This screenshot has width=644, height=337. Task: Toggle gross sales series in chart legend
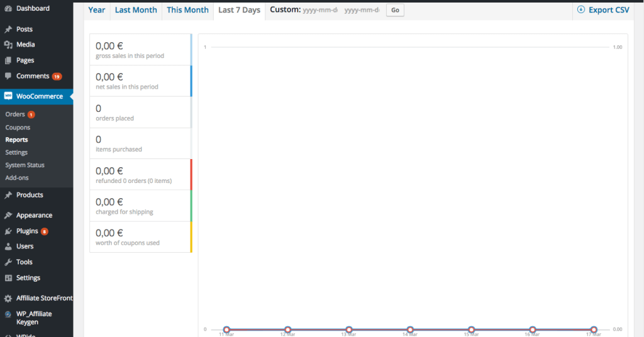pos(140,50)
